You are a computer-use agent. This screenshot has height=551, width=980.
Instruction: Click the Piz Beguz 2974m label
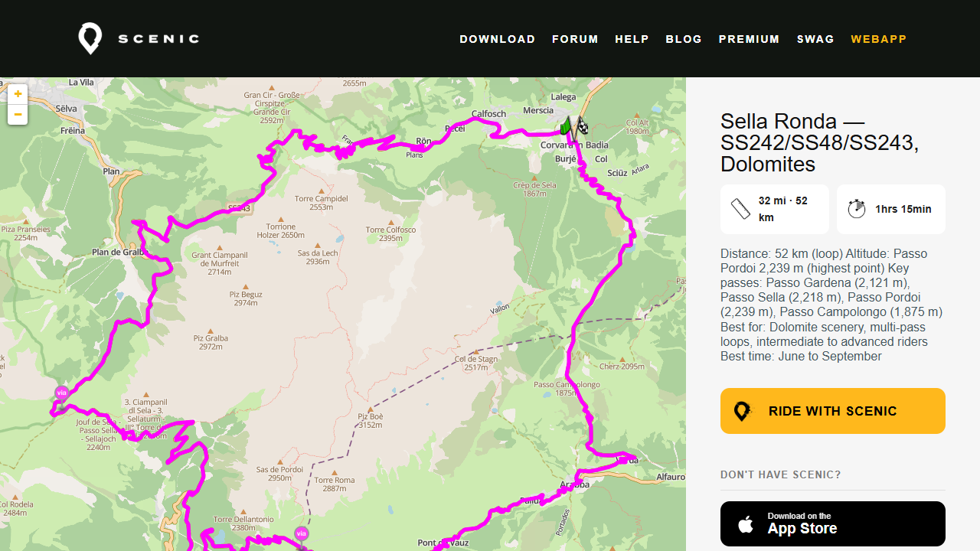pyautogui.click(x=246, y=298)
